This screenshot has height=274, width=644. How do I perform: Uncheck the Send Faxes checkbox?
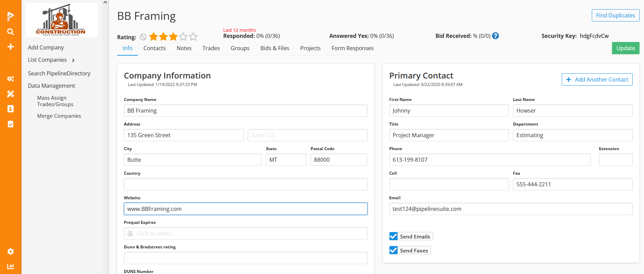pos(393,250)
